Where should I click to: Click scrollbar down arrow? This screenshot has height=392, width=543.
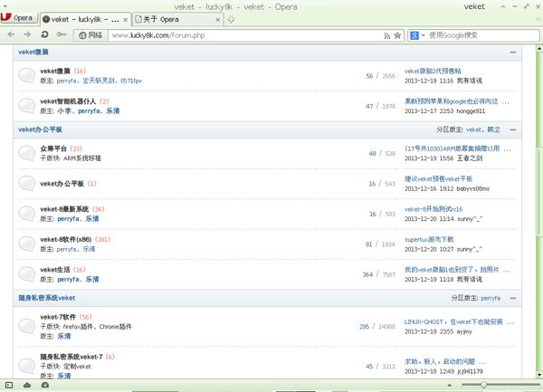pyautogui.click(x=539, y=375)
